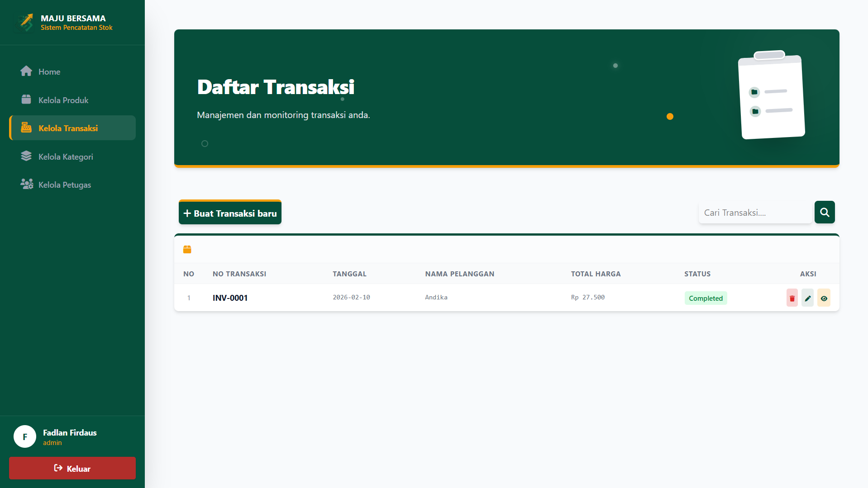Screen dimensions: 868x488
Task: Log out with the Keluar button
Action: pyautogui.click(x=72, y=468)
